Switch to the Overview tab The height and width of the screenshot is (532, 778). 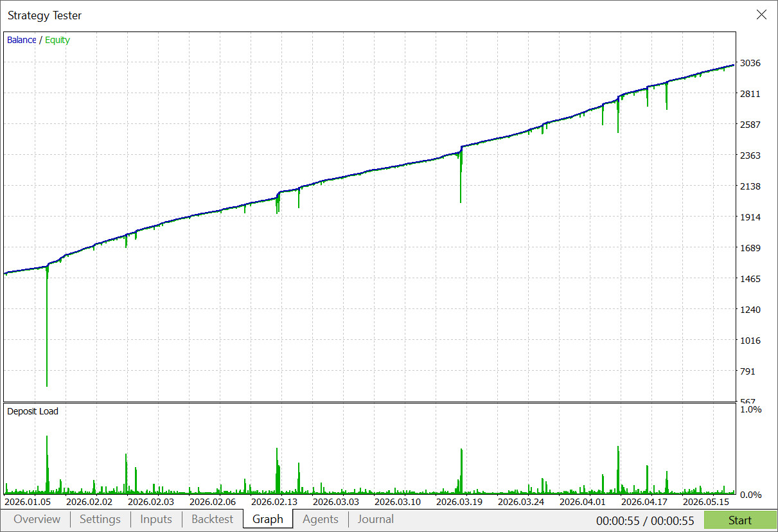(x=37, y=519)
